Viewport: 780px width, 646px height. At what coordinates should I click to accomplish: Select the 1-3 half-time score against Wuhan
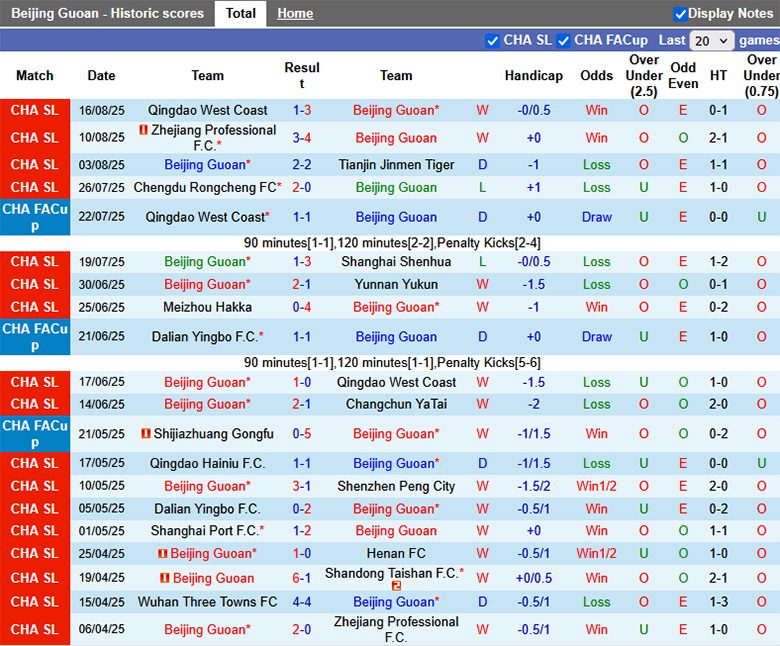tap(718, 602)
